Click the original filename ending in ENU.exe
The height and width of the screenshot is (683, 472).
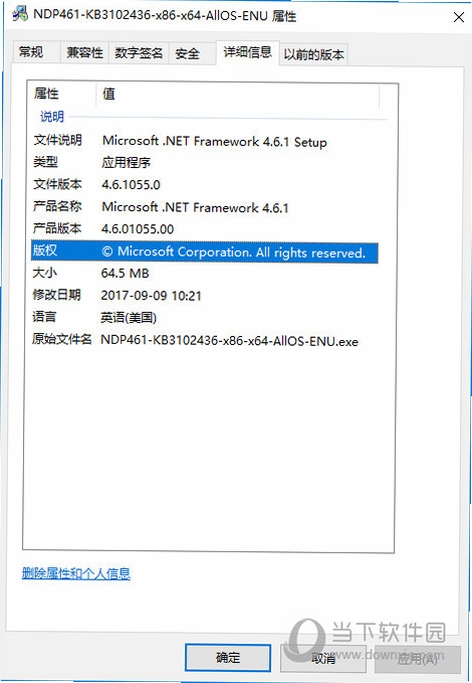[229, 341]
